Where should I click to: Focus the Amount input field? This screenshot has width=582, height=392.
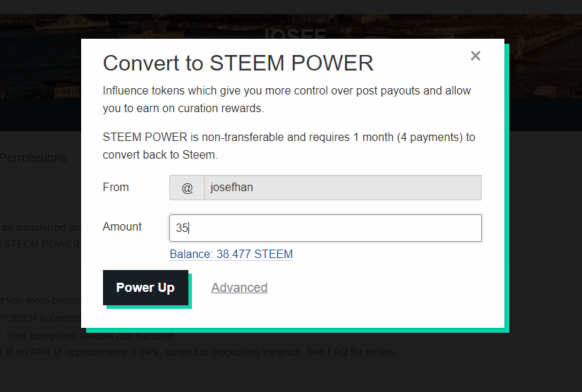(325, 228)
